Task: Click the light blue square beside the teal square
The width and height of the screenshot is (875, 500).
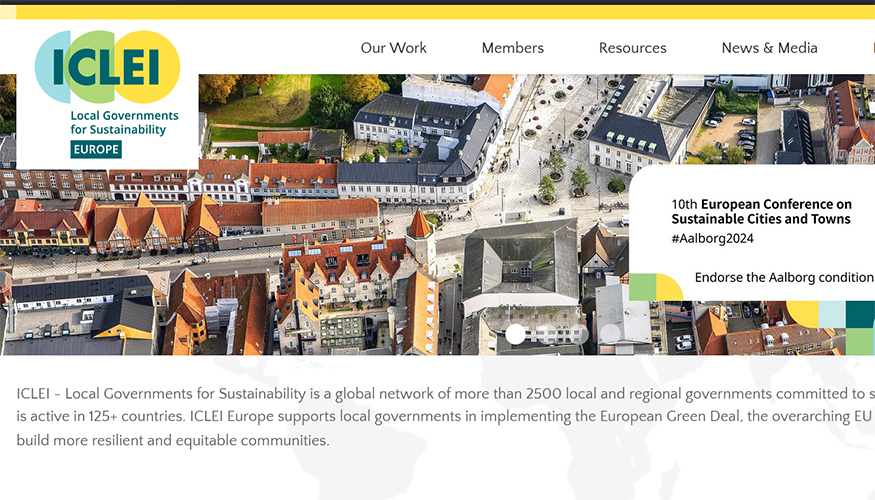Action: 832,314
